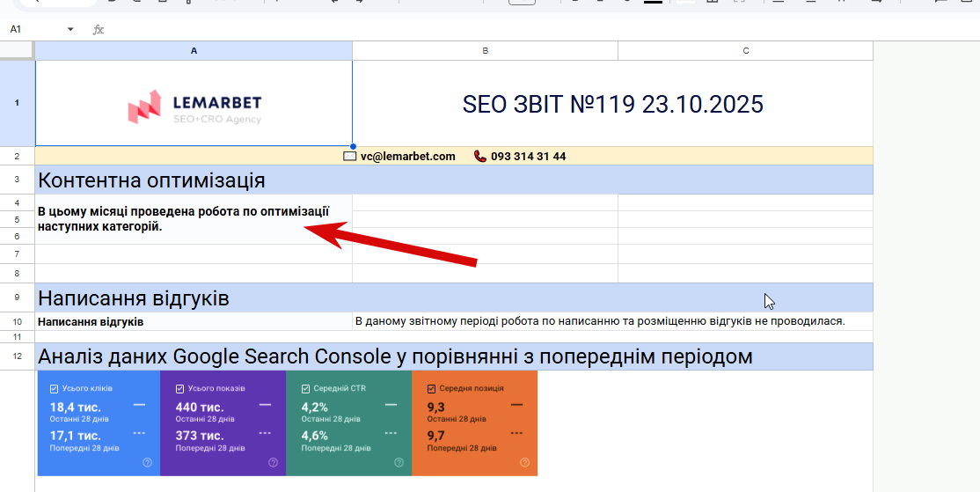Select the bold Написання відгуків cell in row 10
Screen dimensions: 980x492
[194, 321]
